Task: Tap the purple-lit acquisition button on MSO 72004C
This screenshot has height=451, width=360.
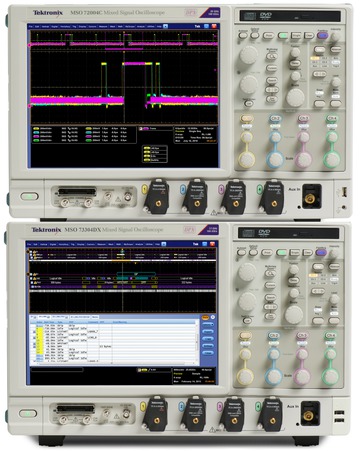Action: click(x=322, y=35)
